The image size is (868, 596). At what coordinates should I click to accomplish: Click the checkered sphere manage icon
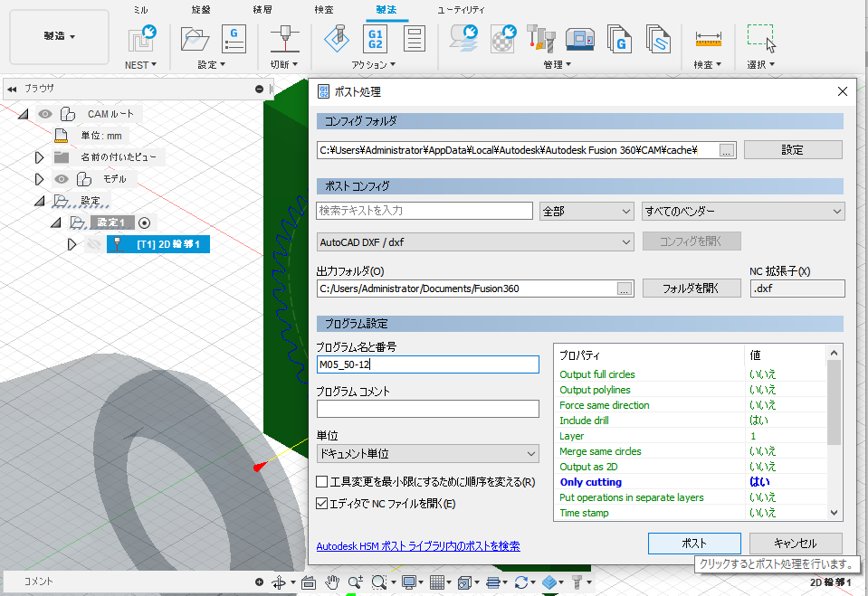click(x=502, y=39)
